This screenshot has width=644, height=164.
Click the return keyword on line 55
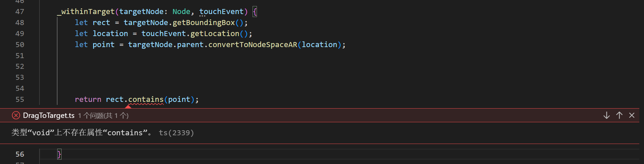(88, 100)
